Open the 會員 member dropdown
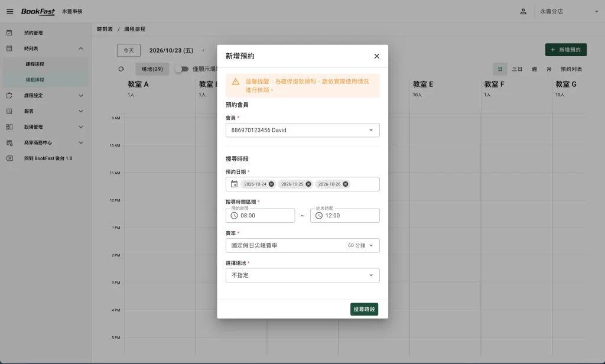605x364 pixels. 302,130
